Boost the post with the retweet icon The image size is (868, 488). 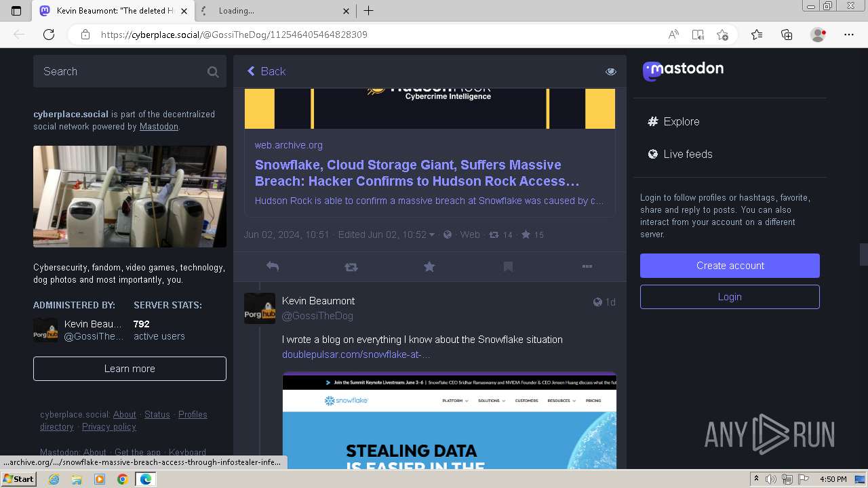[351, 267]
